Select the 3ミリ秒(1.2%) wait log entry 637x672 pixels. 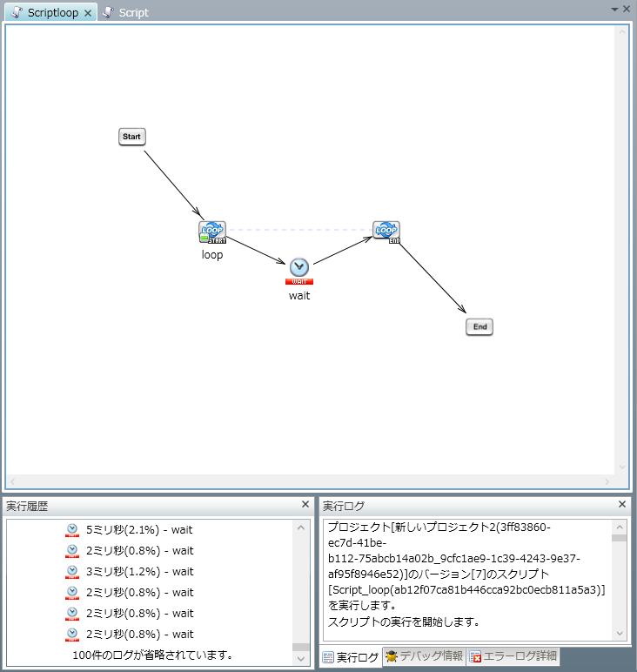tap(139, 572)
